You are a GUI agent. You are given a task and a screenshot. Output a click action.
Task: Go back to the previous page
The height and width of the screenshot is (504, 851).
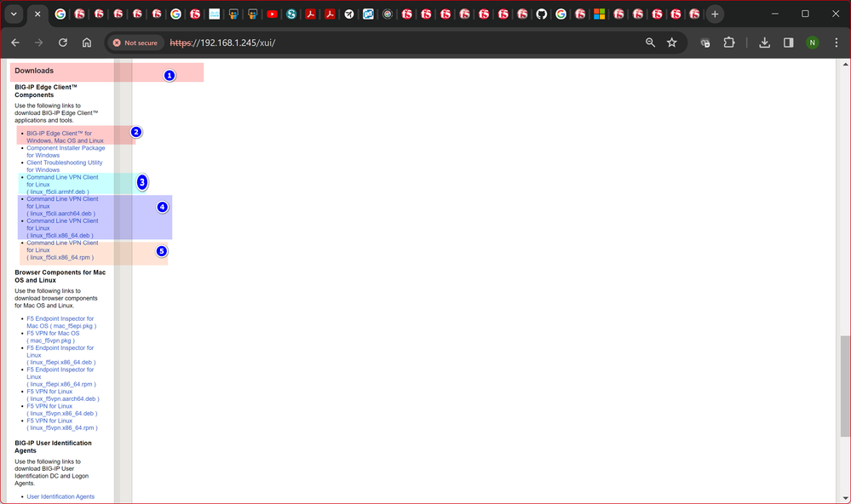(x=15, y=43)
